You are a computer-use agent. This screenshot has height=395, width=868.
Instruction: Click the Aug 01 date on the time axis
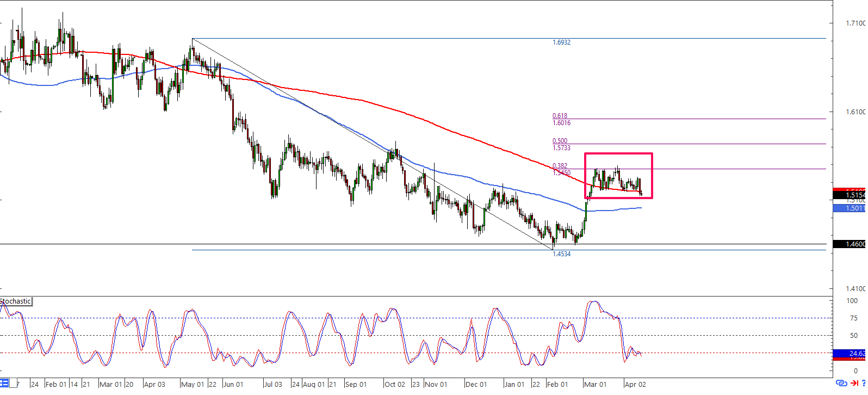coord(314,384)
